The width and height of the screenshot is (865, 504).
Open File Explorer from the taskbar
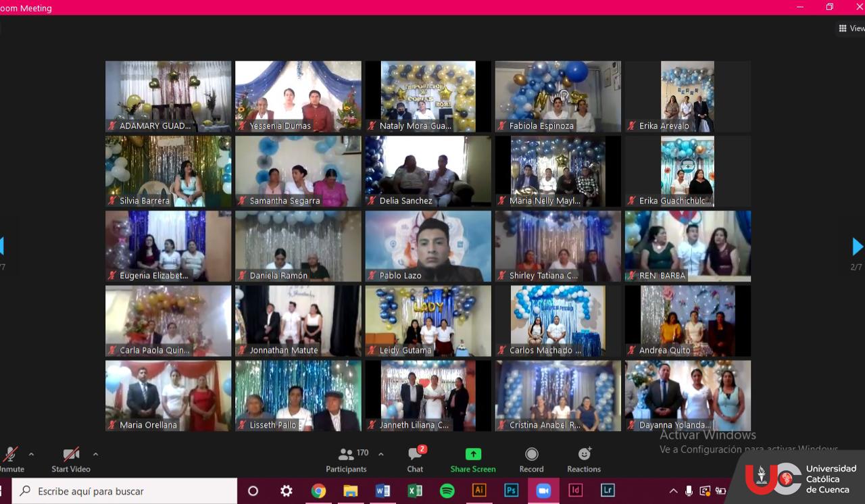350,491
